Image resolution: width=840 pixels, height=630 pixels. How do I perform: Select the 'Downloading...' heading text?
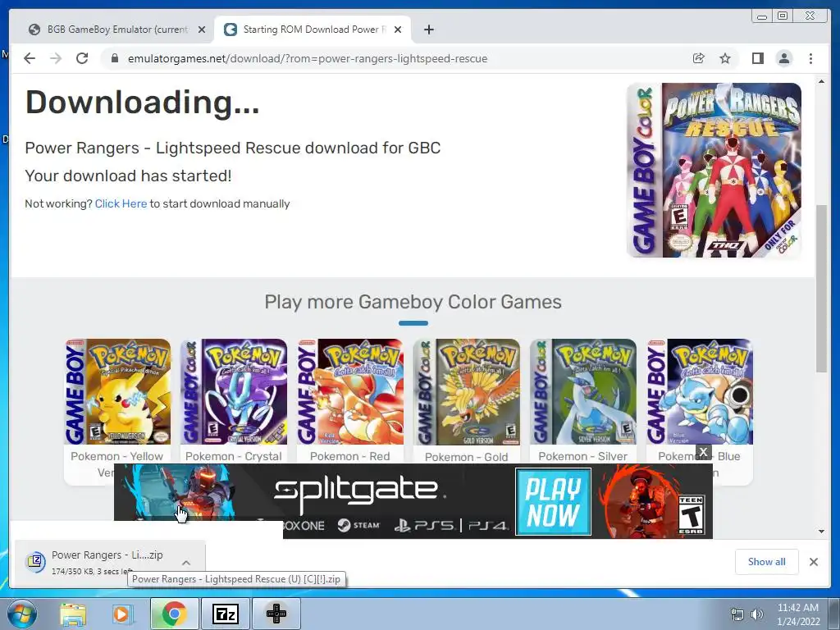(143, 102)
